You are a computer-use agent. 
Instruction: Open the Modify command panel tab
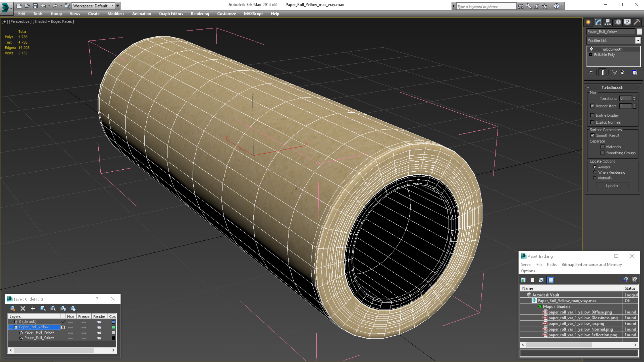point(598,22)
